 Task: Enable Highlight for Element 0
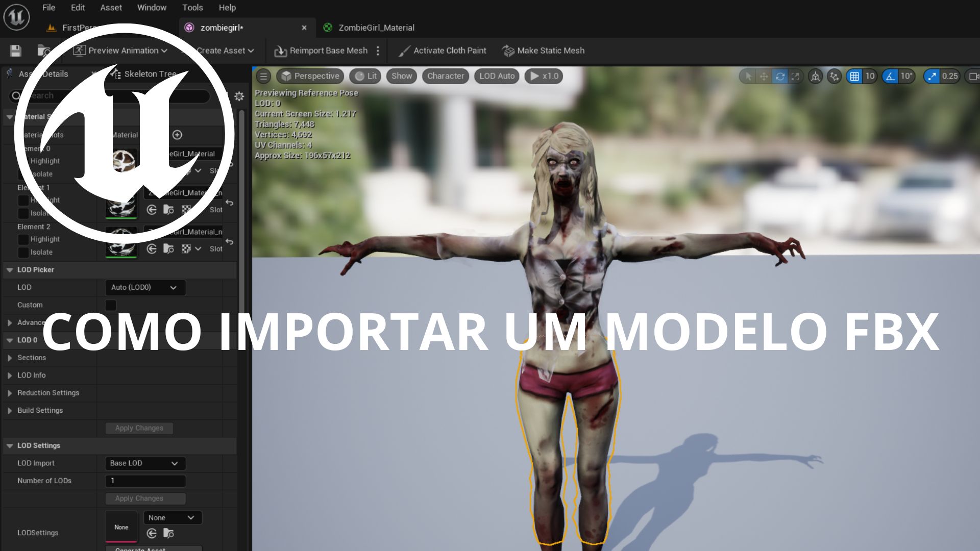click(24, 161)
